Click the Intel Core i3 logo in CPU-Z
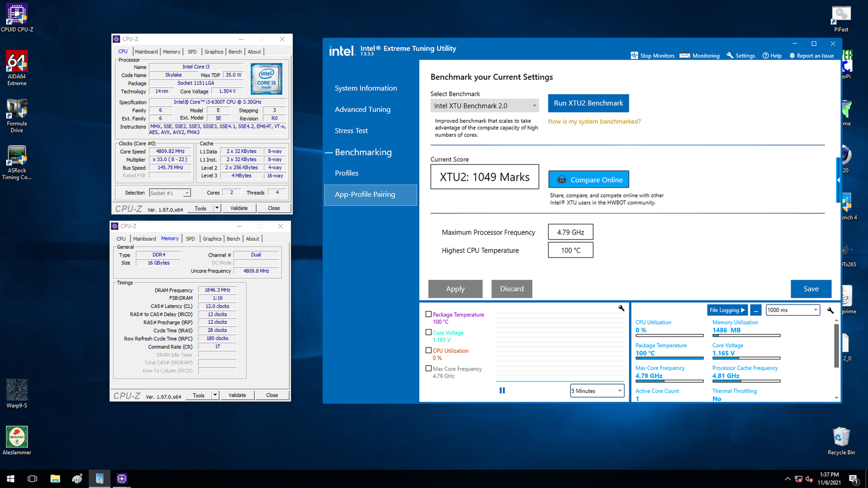This screenshot has height=488, width=868. 266,79
